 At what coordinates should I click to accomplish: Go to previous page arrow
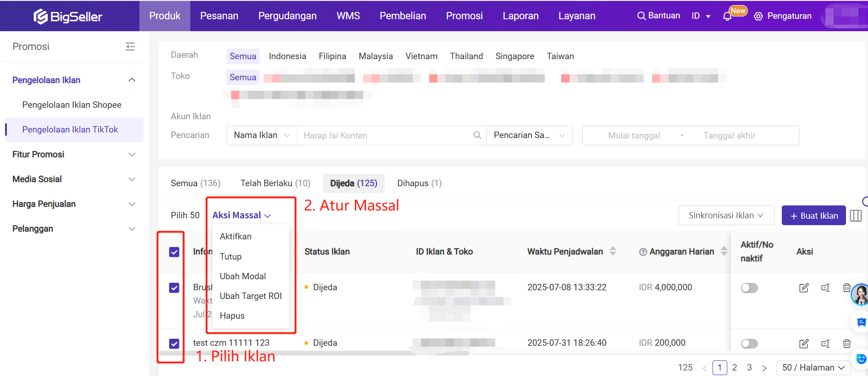705,368
